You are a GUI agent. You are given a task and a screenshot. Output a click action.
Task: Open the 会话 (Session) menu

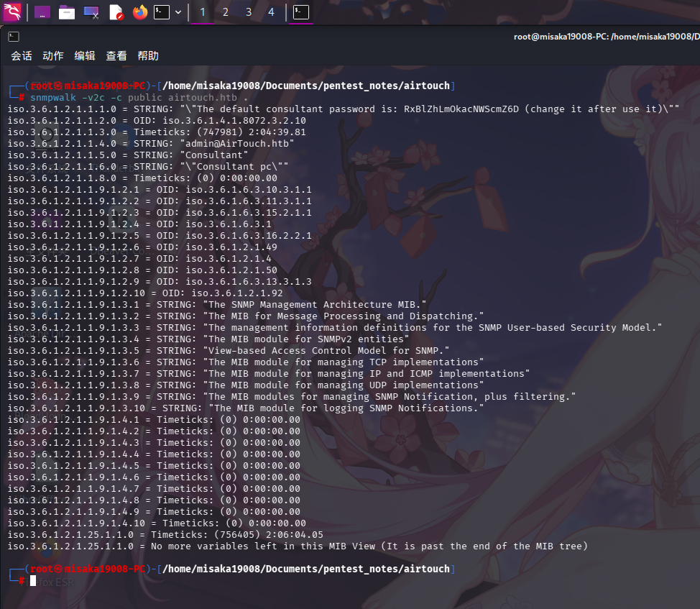point(22,56)
